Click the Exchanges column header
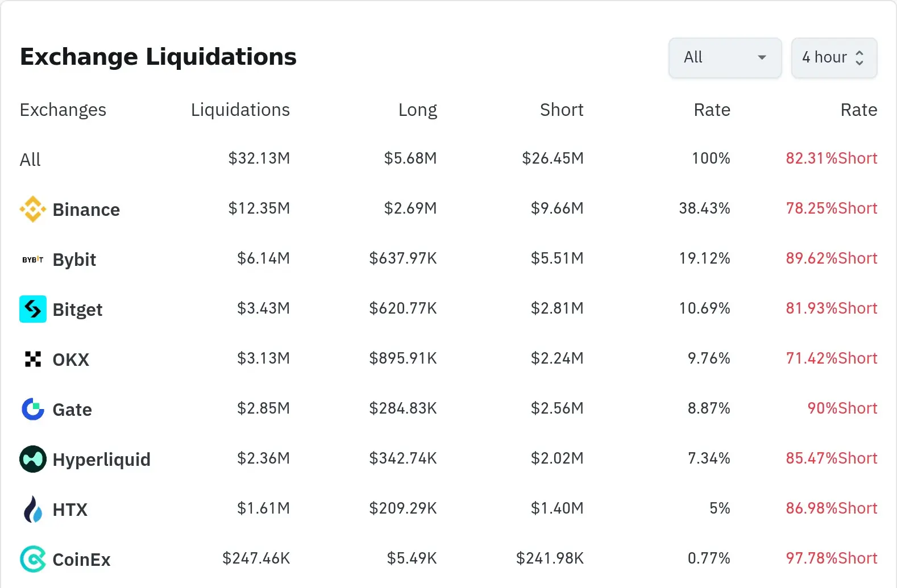 (x=63, y=110)
